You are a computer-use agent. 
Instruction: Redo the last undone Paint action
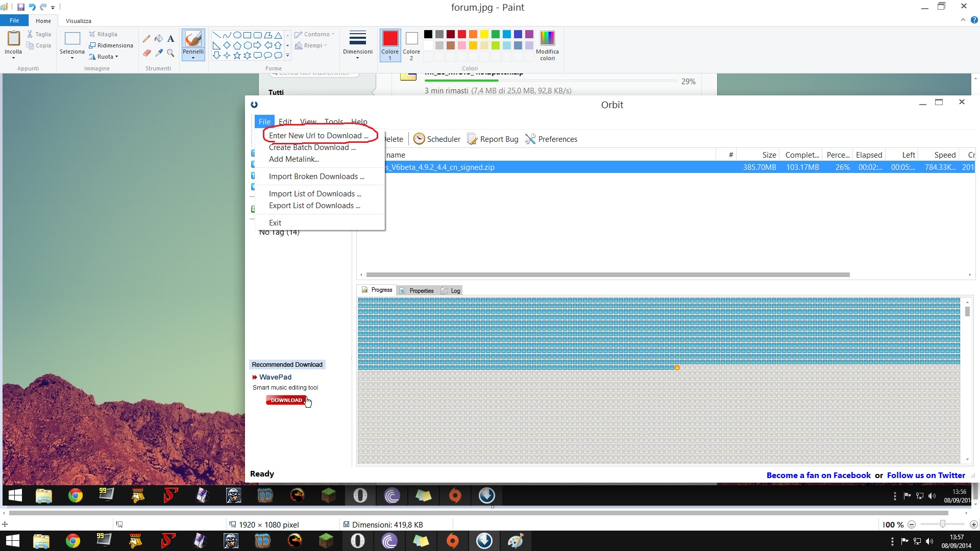click(x=43, y=7)
